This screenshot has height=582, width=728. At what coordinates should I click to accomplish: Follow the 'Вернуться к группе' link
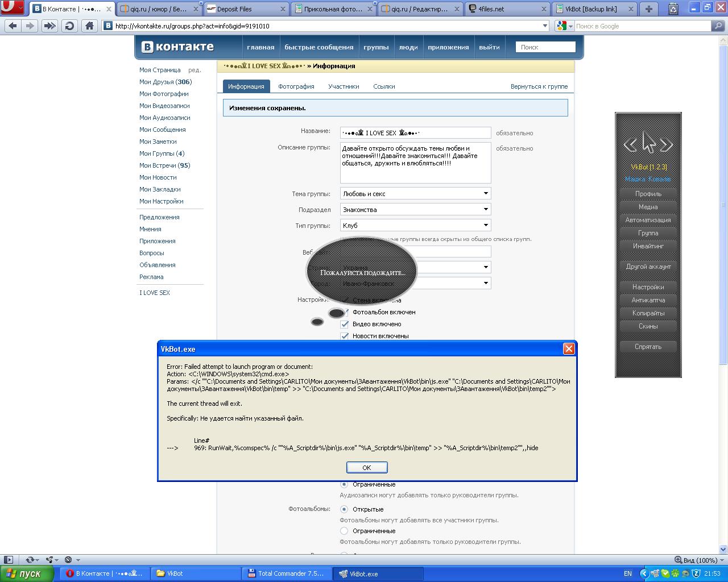click(x=539, y=86)
